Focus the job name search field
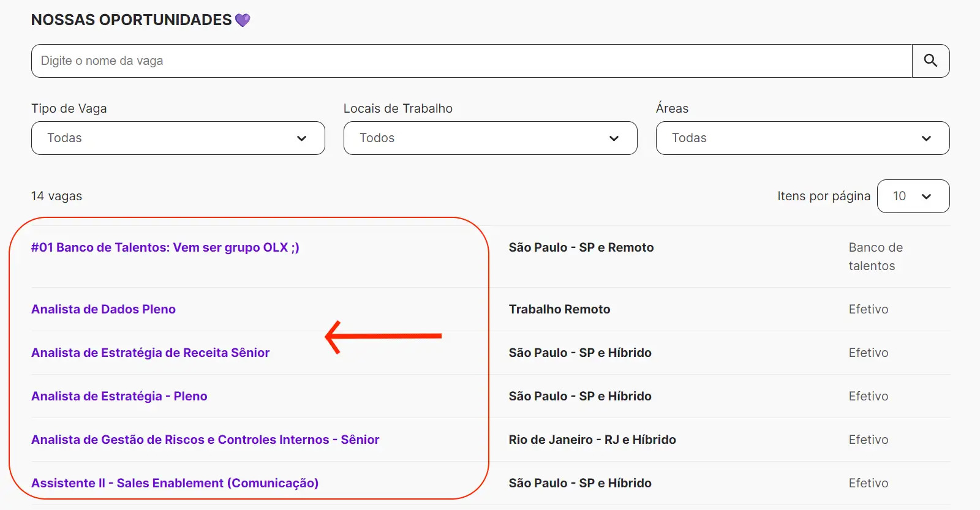The height and width of the screenshot is (510, 980). pos(472,61)
